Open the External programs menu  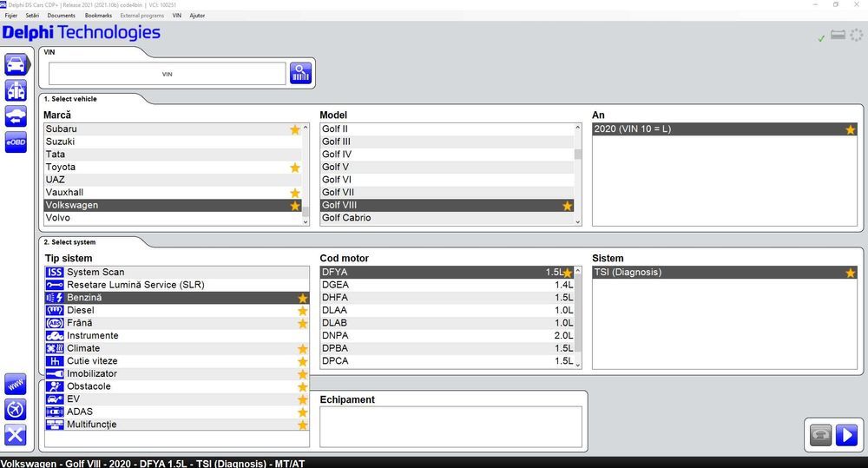[x=141, y=16]
